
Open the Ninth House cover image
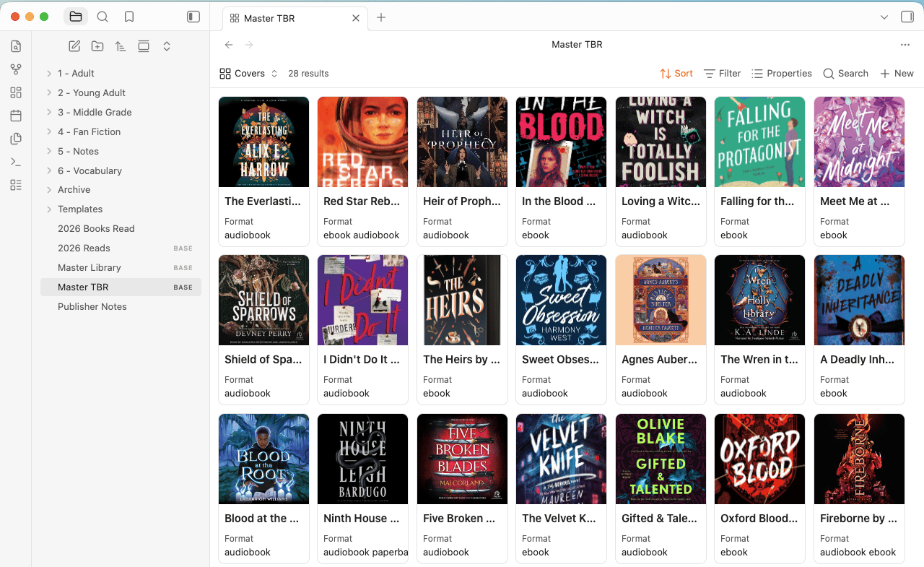click(362, 459)
